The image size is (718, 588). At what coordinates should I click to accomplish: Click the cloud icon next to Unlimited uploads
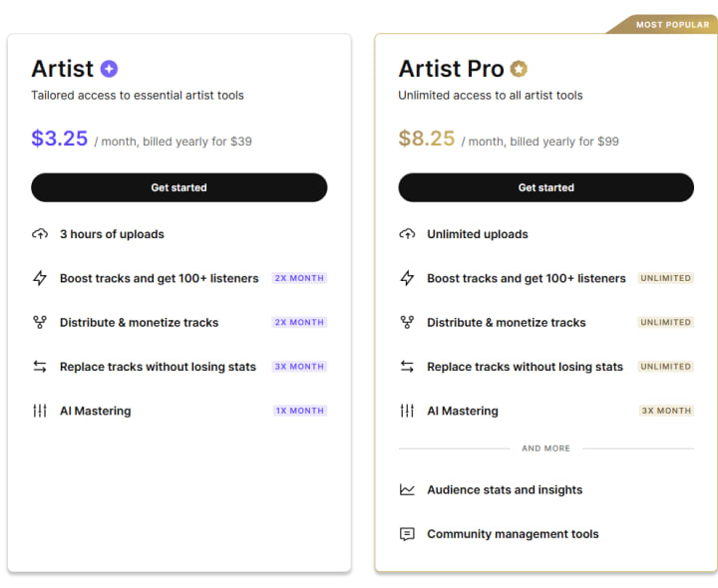click(407, 234)
